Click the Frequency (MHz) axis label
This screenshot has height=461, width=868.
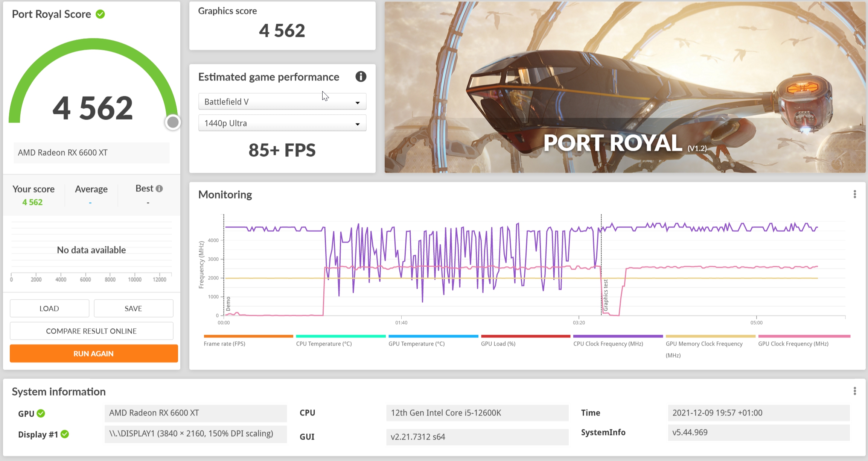201,265
